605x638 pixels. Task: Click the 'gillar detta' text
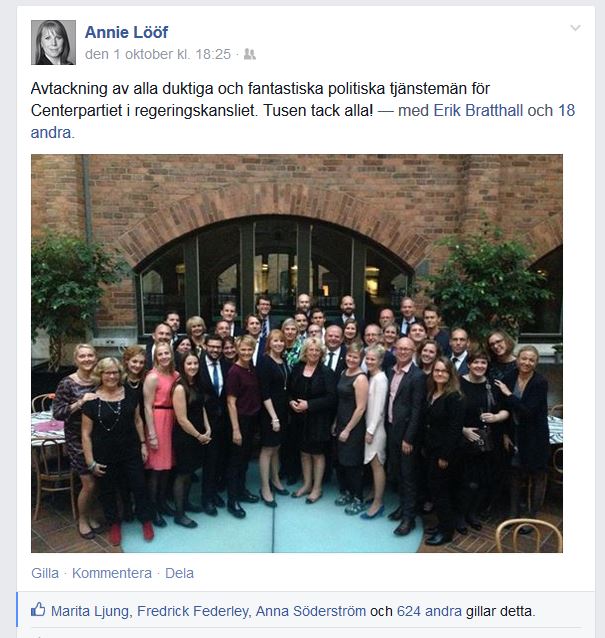point(500,611)
